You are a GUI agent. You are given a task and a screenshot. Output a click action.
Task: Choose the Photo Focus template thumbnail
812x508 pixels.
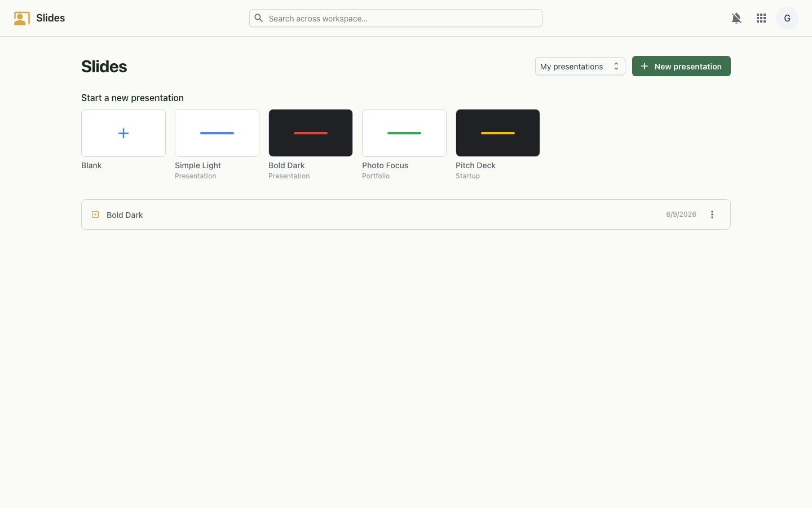click(x=404, y=133)
